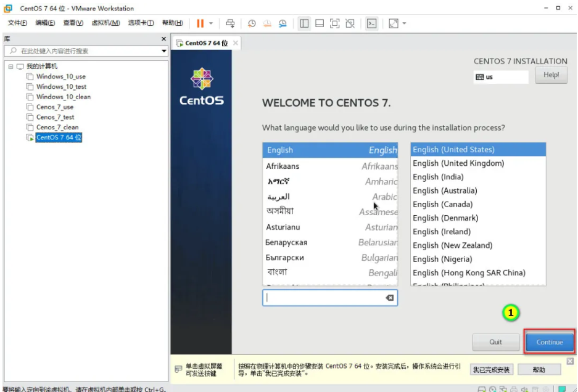Open the 编辑(E) menu
The width and height of the screenshot is (578, 392).
(x=45, y=23)
